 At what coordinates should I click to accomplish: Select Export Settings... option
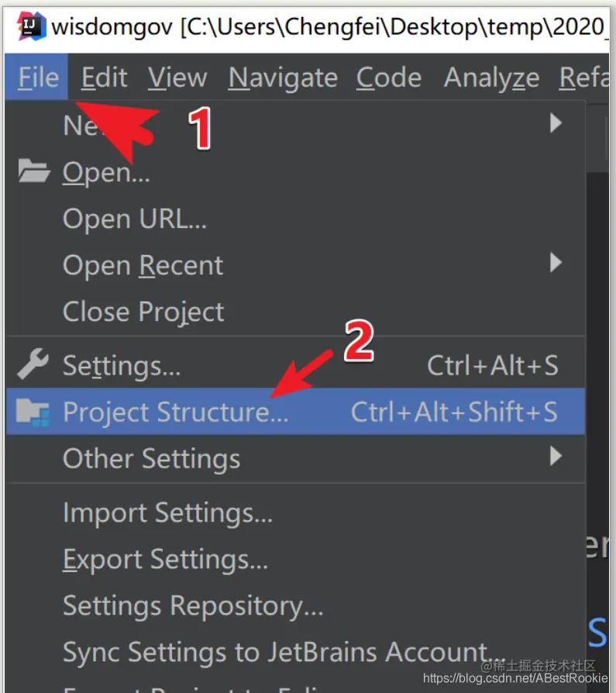(165, 559)
